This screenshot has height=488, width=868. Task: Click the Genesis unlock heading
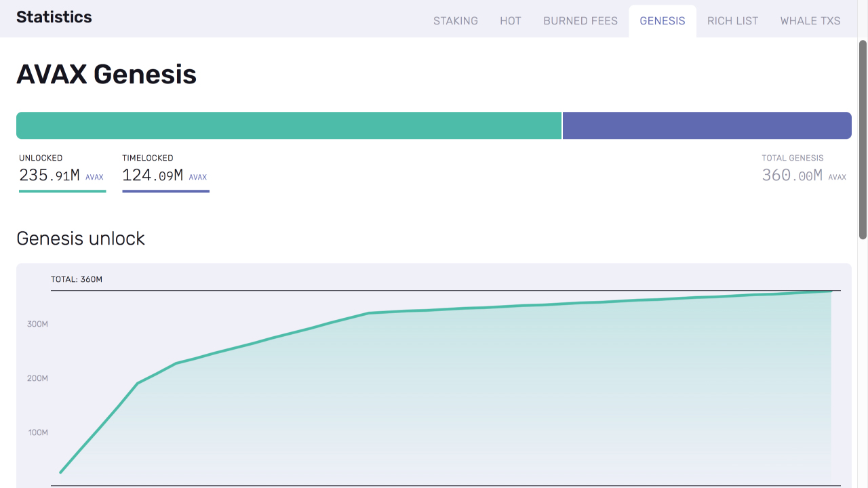[81, 239]
